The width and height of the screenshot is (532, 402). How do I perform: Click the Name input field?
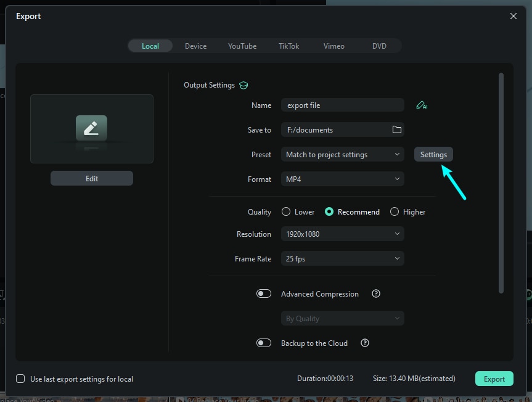(x=342, y=105)
